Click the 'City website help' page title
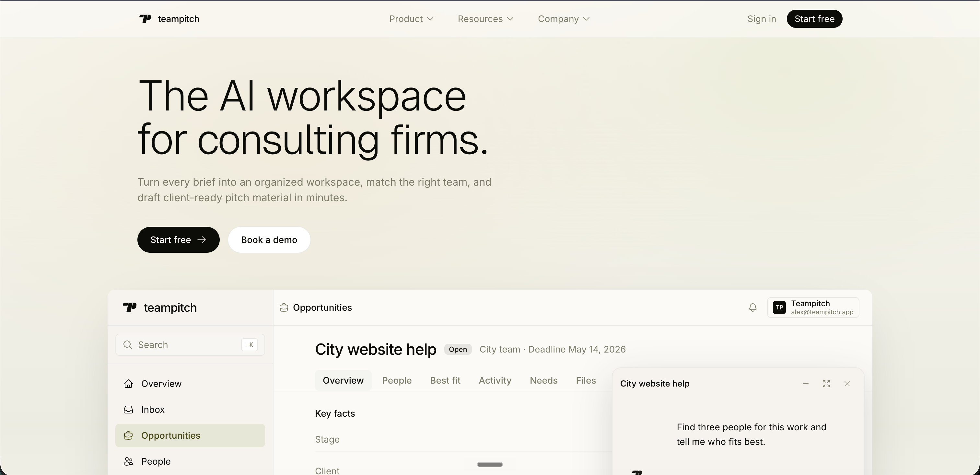This screenshot has height=475, width=980. (x=376, y=349)
